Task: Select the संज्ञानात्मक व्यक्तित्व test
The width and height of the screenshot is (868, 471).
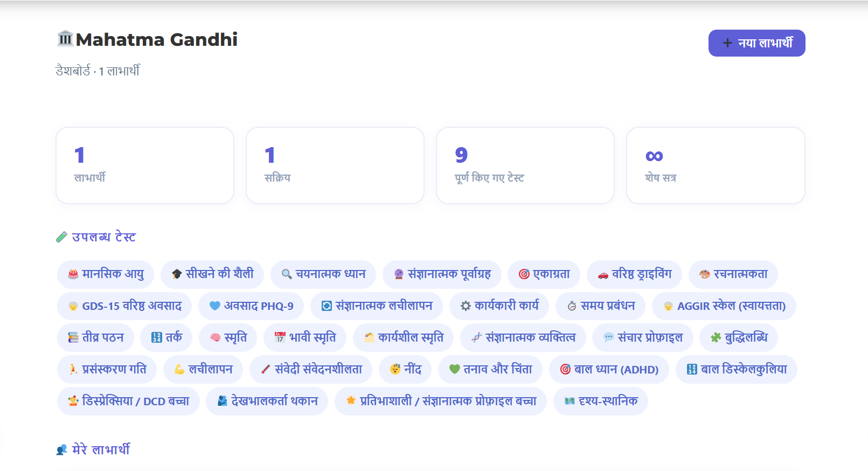Action: pos(523,337)
